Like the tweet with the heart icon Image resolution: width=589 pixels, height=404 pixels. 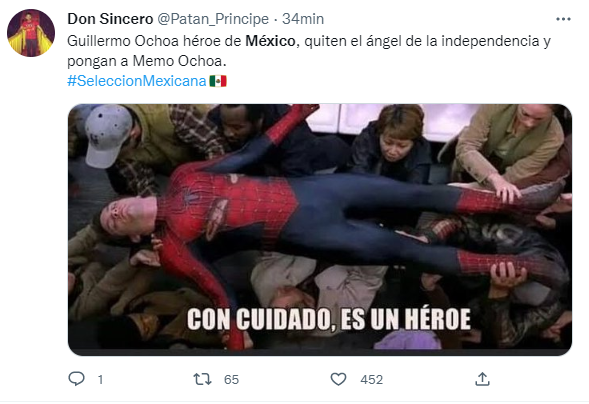click(x=338, y=379)
